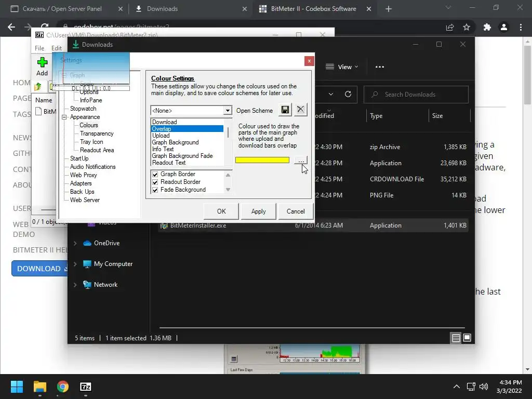The height and width of the screenshot is (399, 532).
Task: Click Explorer refresh icon
Action: [348, 95]
